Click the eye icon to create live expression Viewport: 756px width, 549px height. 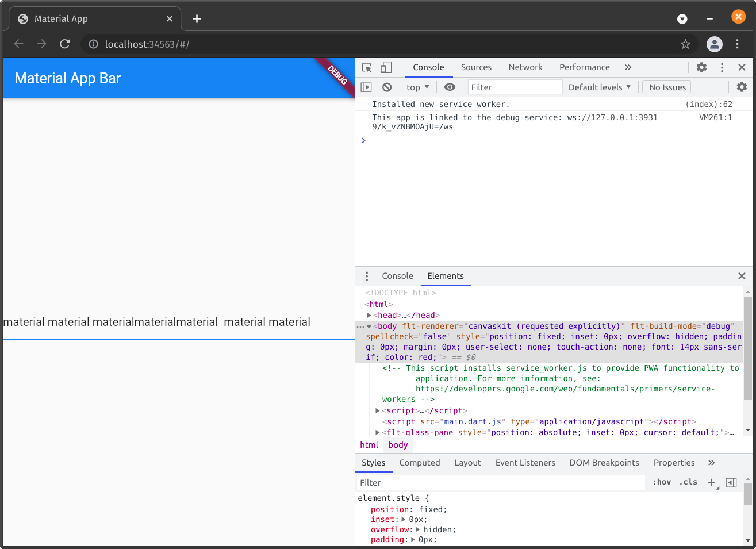pos(450,87)
